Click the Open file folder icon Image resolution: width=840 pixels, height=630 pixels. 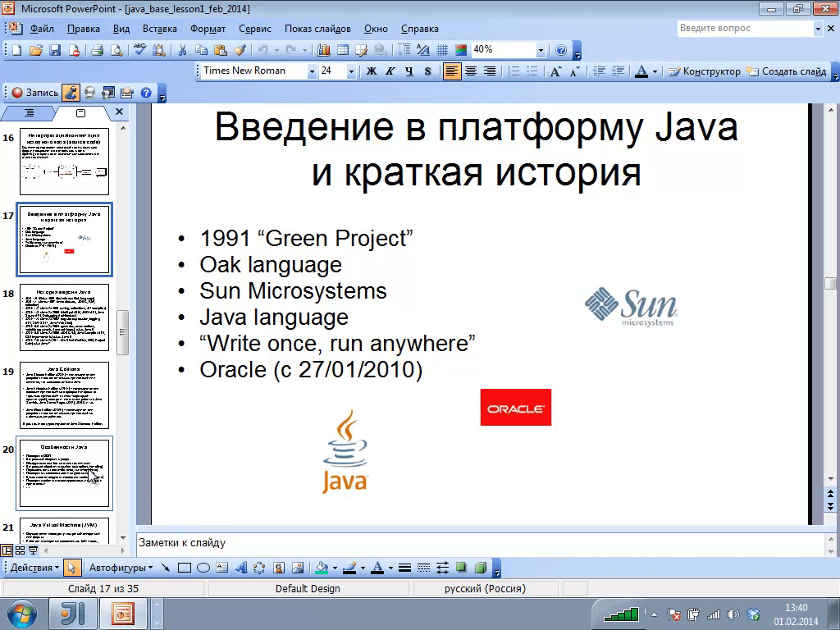(35, 50)
